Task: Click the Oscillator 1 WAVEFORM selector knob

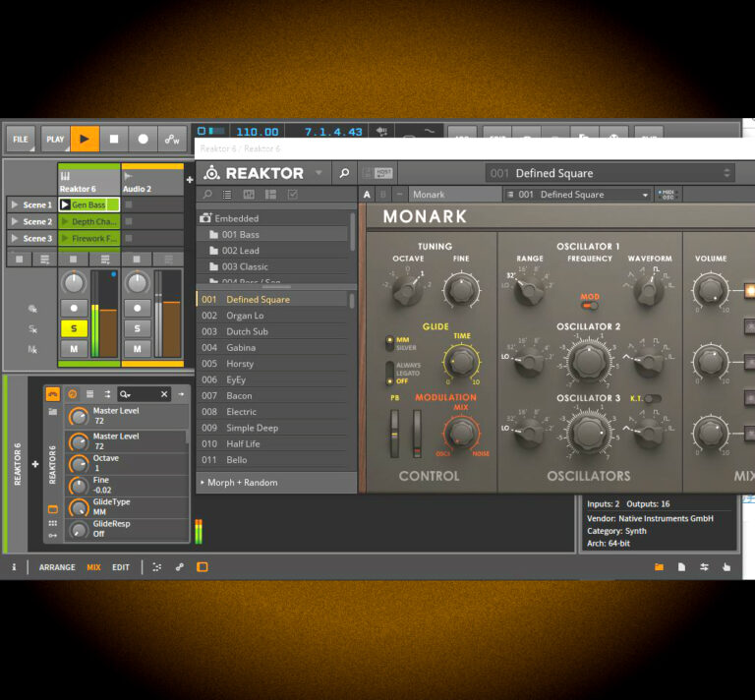Action: [649, 290]
